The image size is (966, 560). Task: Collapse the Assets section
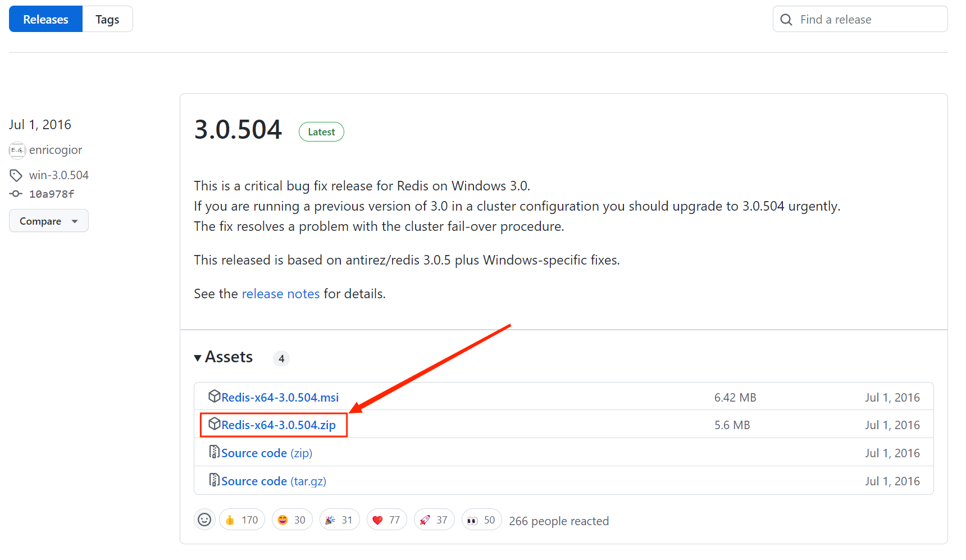point(224,357)
